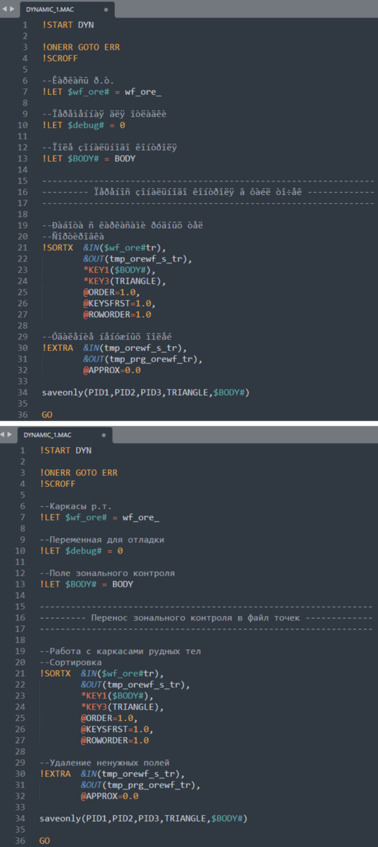The image size is (378, 847).
Task: Click left tab-scroll arrow in upper editor
Action: pos(5,9)
